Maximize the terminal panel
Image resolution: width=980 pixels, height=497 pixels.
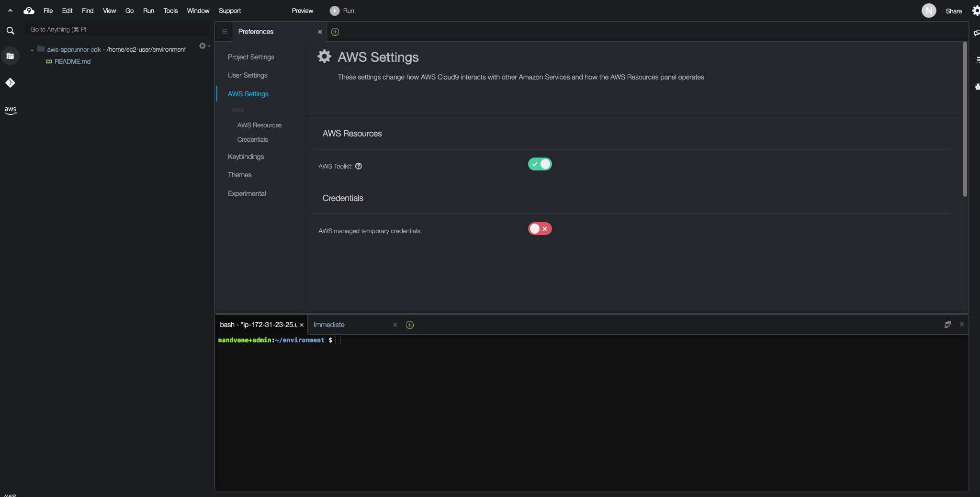coord(947,324)
